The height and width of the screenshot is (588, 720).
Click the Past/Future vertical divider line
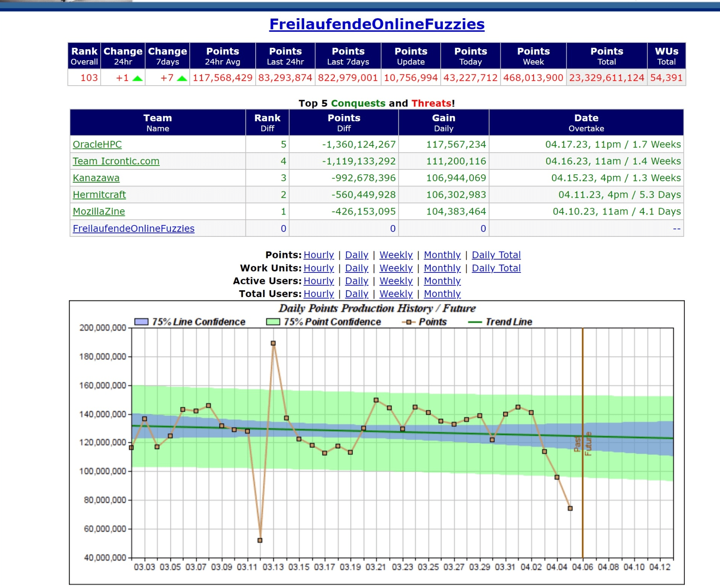point(583,443)
